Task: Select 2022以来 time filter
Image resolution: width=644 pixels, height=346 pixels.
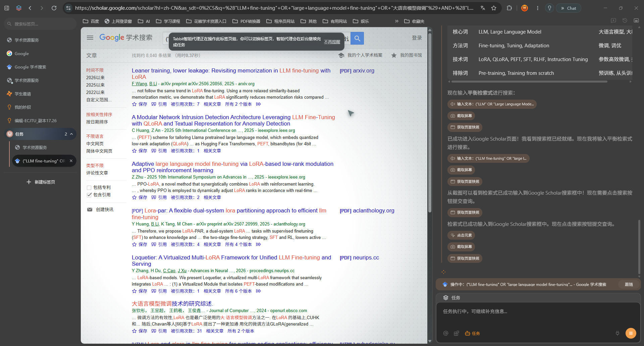Action: coord(95,92)
